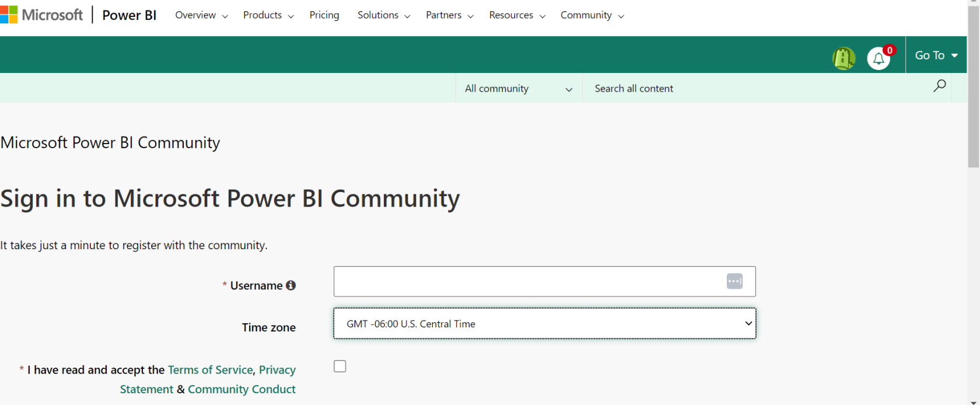Expand the Resources menu

517,15
